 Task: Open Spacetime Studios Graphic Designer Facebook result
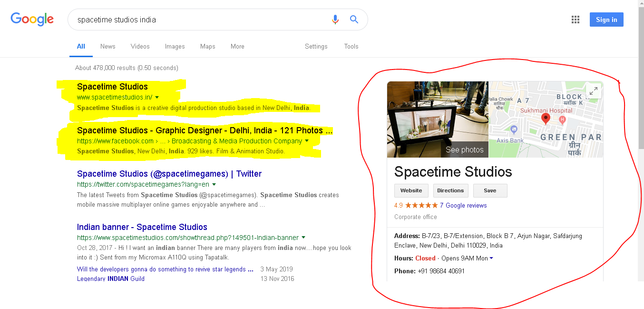pyautogui.click(x=205, y=130)
